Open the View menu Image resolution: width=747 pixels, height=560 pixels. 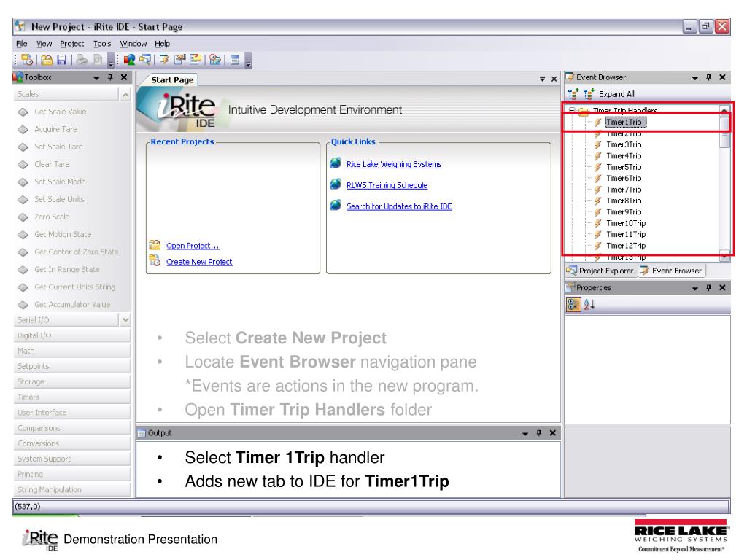44,43
